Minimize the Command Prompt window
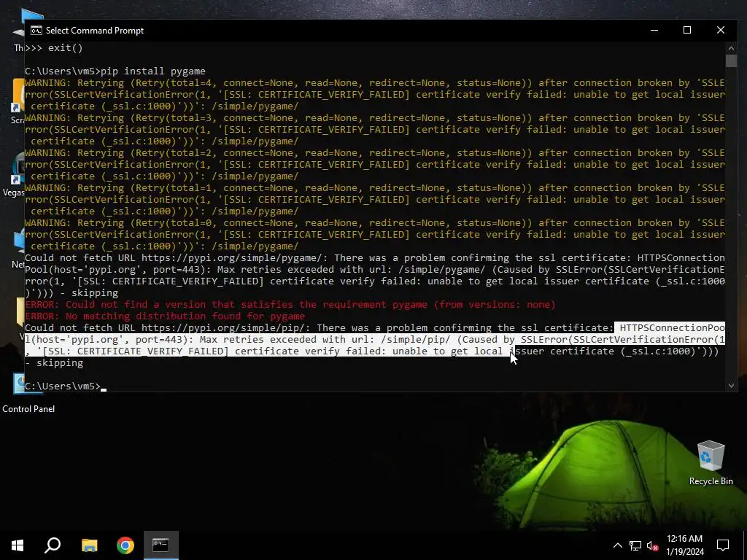The height and width of the screenshot is (560, 747). tap(654, 30)
